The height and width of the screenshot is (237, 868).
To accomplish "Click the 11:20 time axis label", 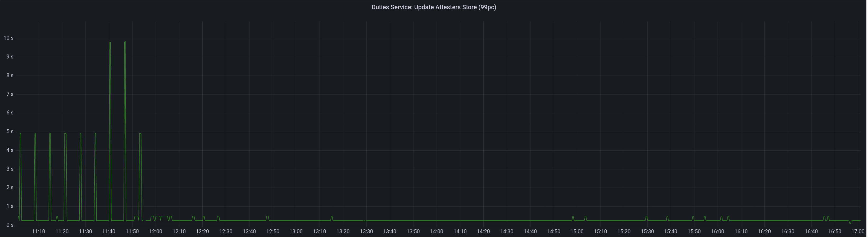I will (62, 232).
